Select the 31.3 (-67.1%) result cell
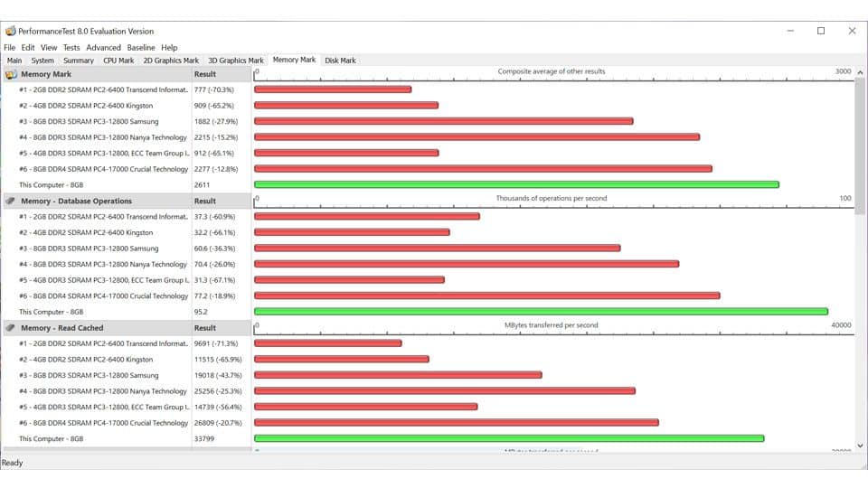The height and width of the screenshot is (488, 868). pos(215,280)
